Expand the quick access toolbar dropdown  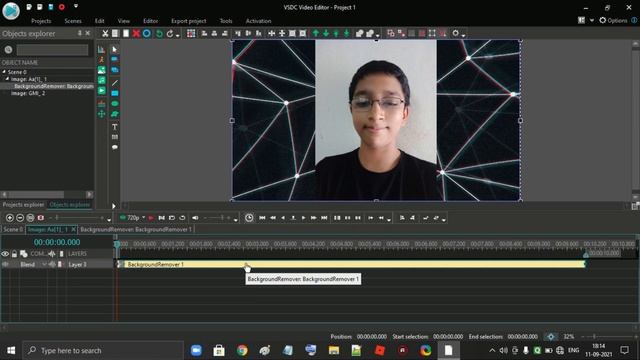click(76, 7)
